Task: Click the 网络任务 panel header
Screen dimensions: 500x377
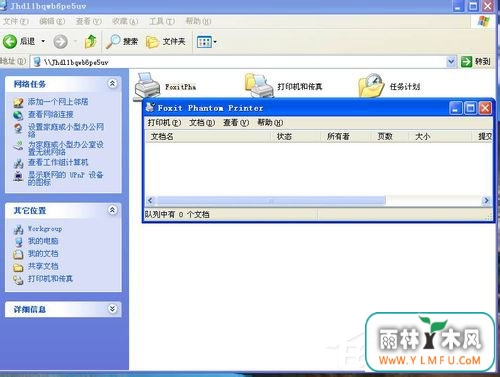Action: 63,84
